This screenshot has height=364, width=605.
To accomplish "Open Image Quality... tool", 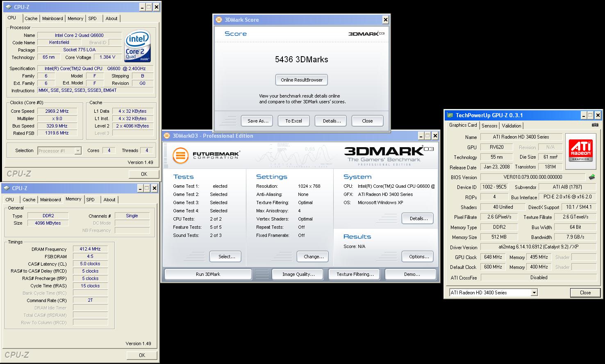I will point(298,274).
